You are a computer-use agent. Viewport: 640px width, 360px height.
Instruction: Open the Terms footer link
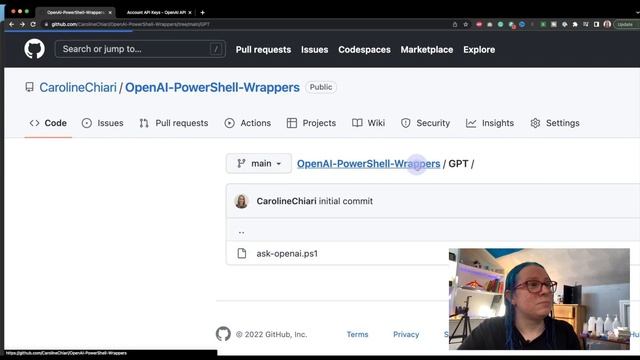[357, 334]
